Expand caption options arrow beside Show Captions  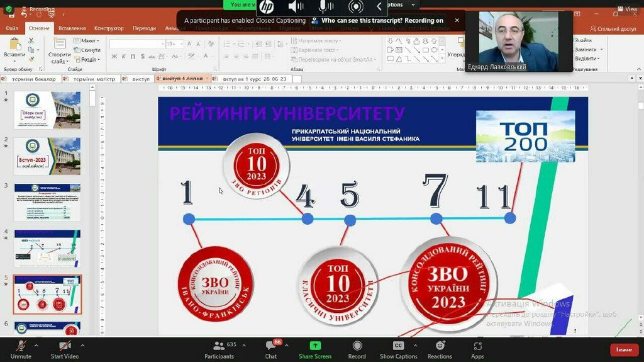[x=414, y=345]
